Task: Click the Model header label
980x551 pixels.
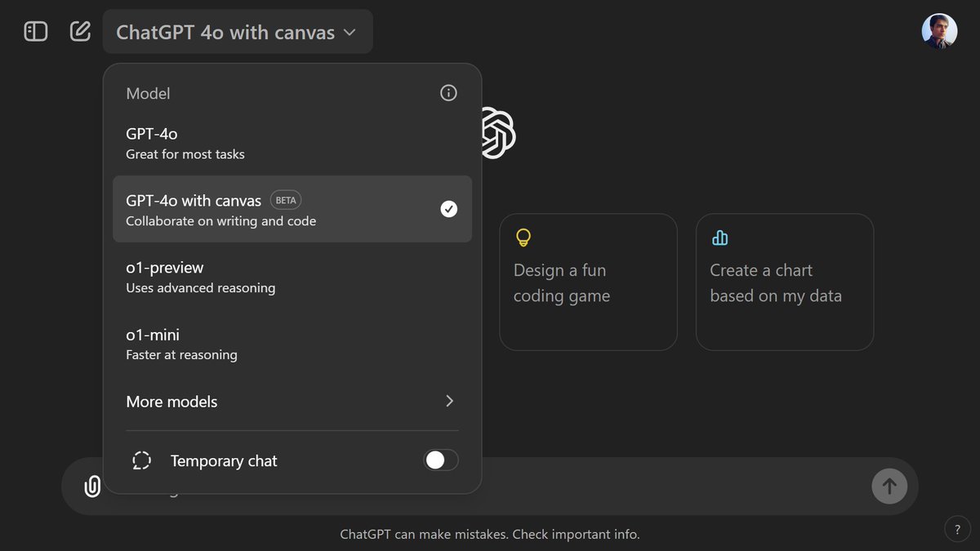Action: tap(148, 94)
